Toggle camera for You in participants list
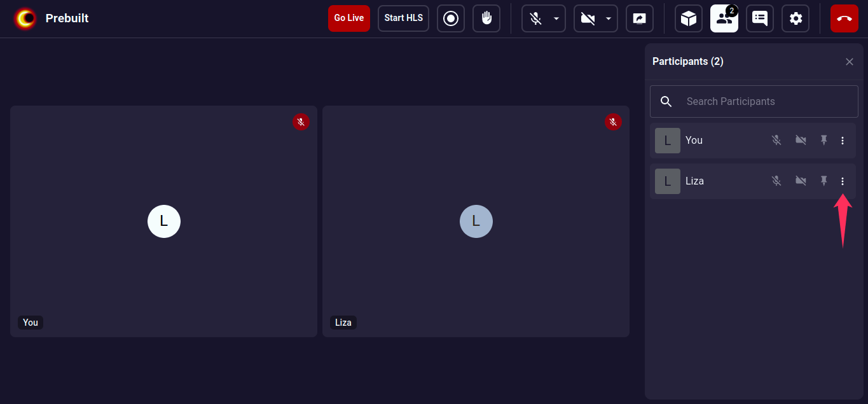The width and height of the screenshot is (868, 404). pos(801,141)
